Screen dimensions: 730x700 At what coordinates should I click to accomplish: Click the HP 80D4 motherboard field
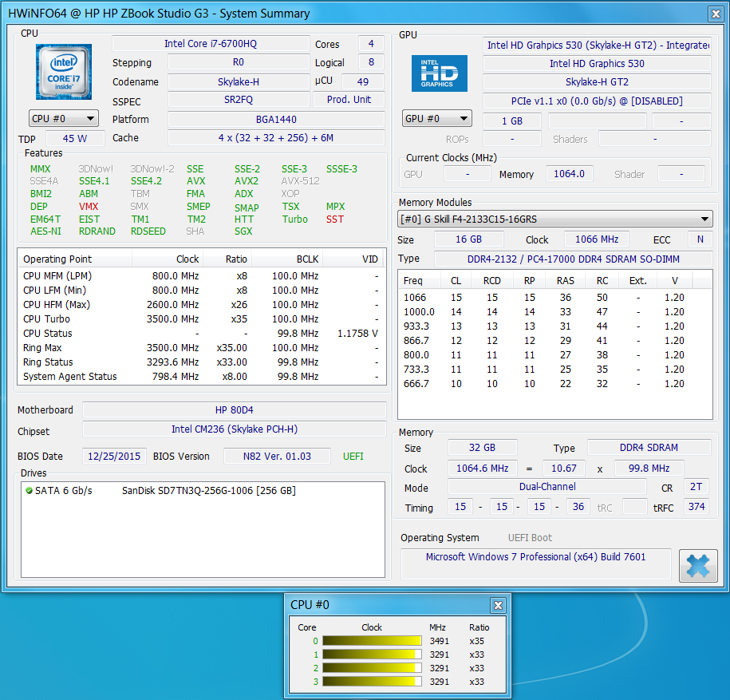[235, 409]
